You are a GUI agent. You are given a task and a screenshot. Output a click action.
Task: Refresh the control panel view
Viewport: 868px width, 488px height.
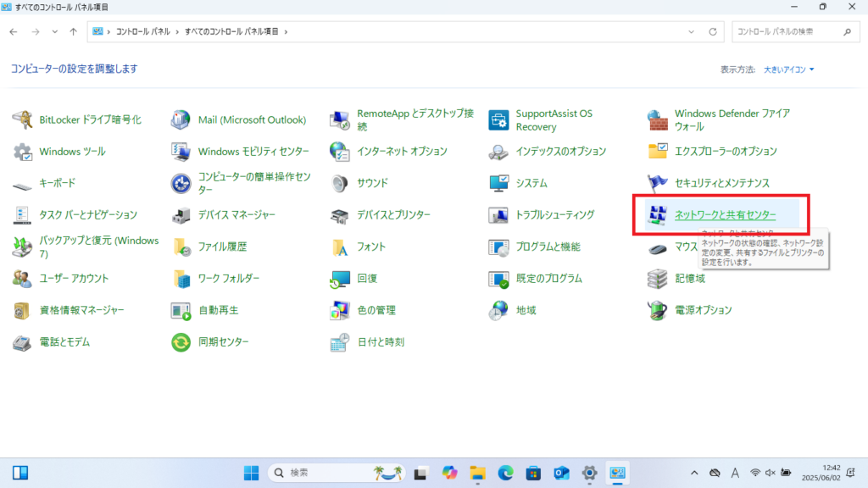[x=712, y=31]
